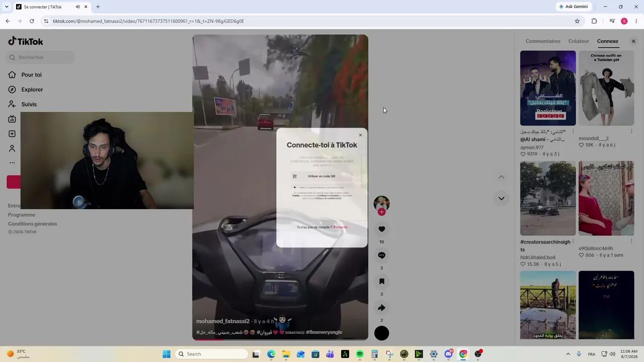Close the TikTok login dialog
The image size is (644, 362).
coord(360,135)
